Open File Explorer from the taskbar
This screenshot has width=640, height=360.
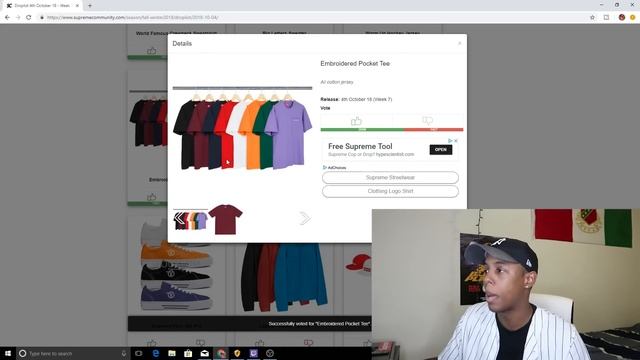coord(172,353)
